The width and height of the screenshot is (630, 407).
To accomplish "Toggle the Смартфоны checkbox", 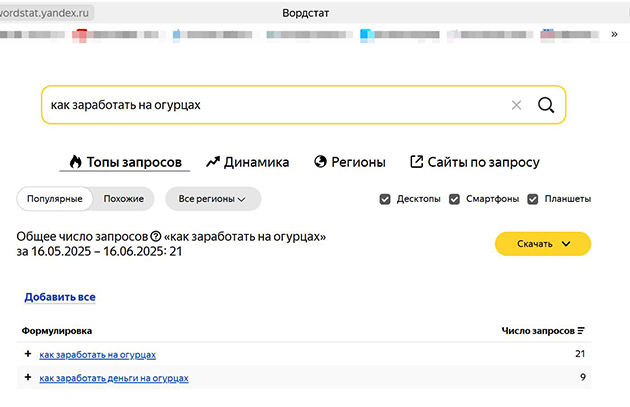I will [x=454, y=199].
